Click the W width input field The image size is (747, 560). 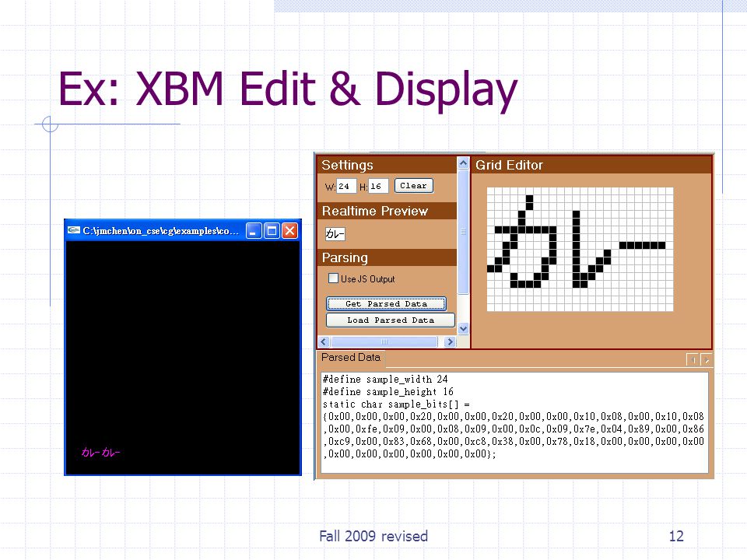tap(346, 186)
